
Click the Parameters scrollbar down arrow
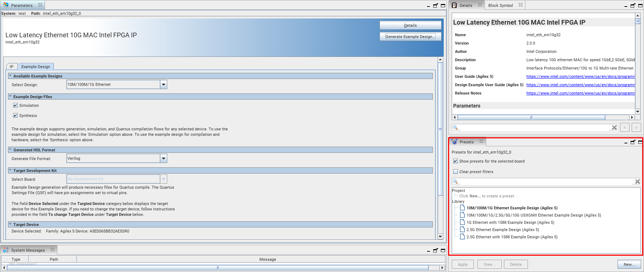tap(440, 237)
